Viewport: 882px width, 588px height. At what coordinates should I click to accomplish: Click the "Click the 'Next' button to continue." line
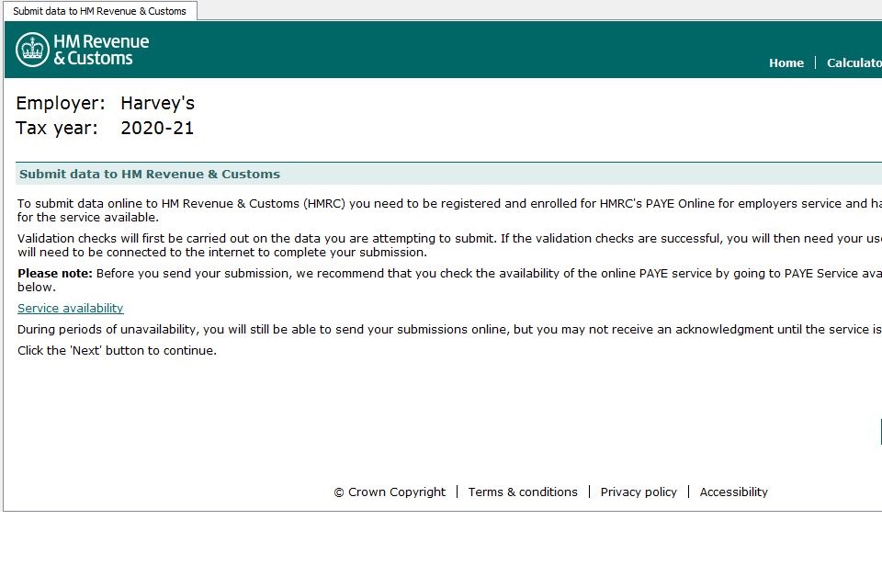coord(117,351)
